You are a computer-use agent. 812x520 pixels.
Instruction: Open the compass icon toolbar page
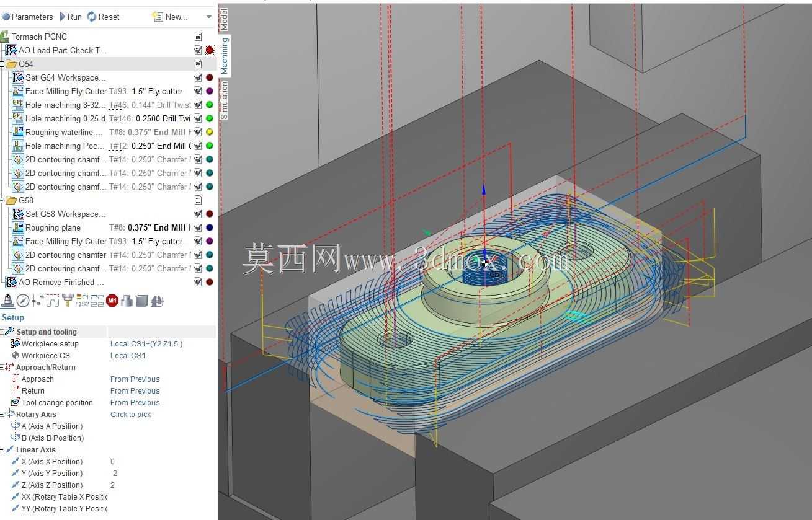click(x=23, y=301)
